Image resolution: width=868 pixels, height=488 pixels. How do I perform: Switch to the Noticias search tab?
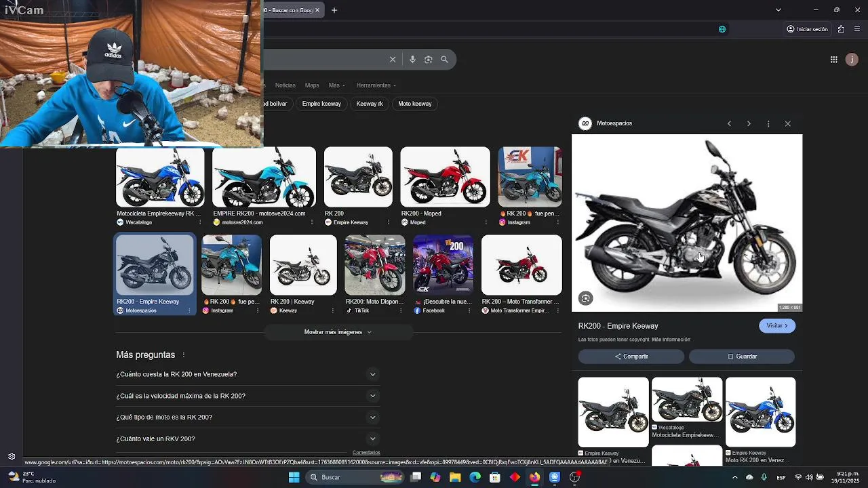tap(285, 85)
